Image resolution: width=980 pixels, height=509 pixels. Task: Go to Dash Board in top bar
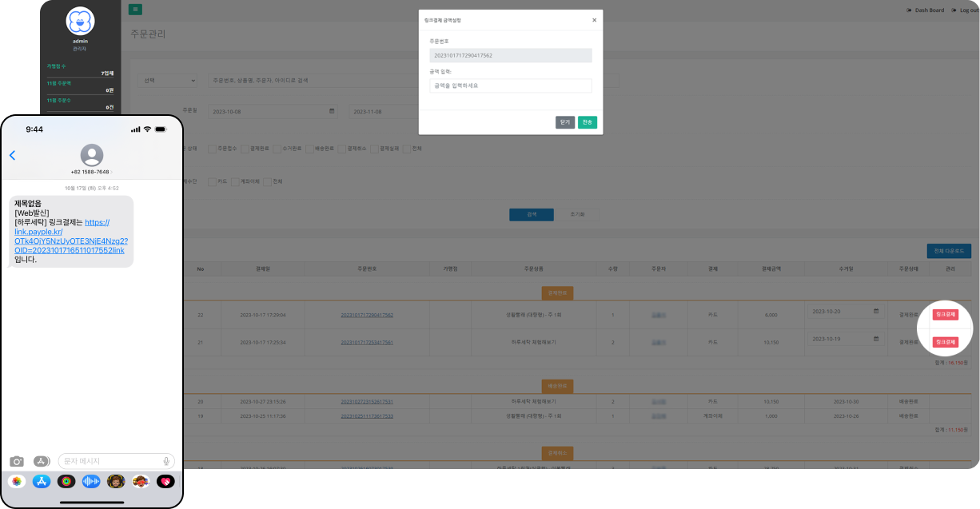925,10
